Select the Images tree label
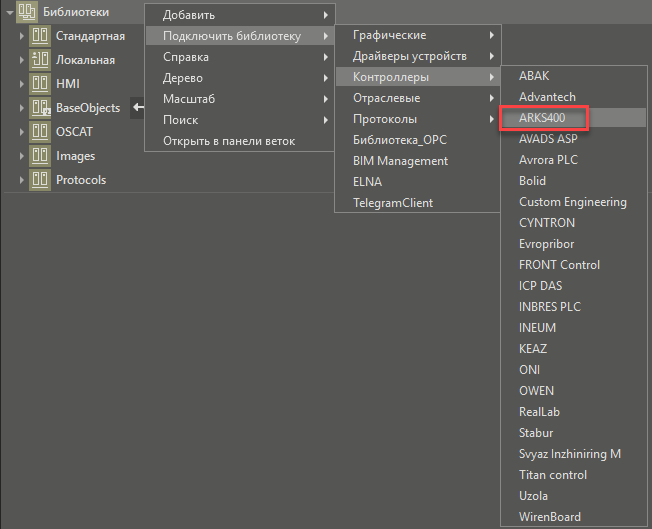The image size is (652, 529). pos(75,156)
